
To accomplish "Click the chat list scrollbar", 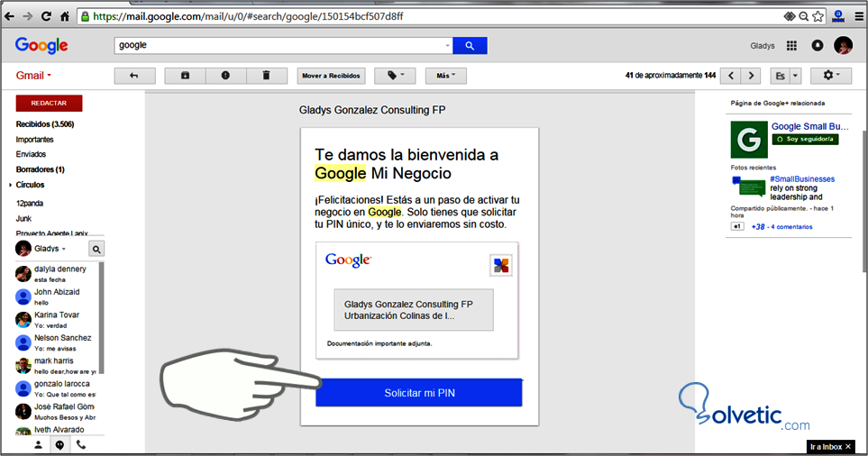I will click(101, 318).
